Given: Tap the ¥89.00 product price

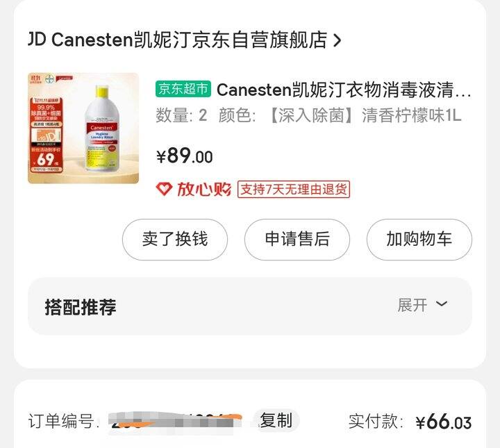Looking at the screenshot, I should (184, 156).
